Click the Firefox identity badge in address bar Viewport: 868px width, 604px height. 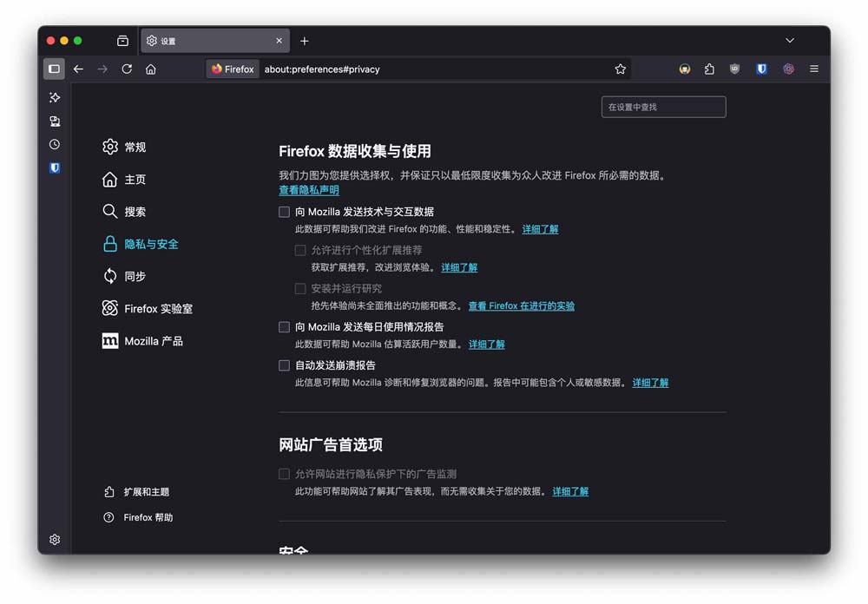(x=233, y=69)
